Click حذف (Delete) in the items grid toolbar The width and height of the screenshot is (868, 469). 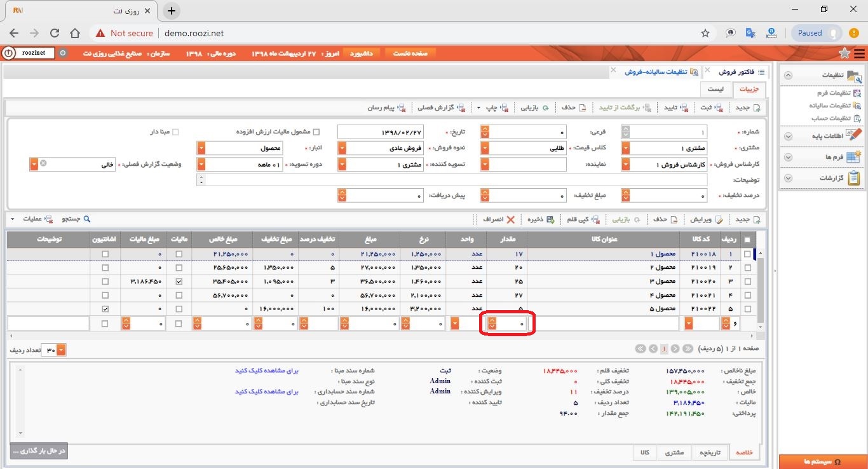pyautogui.click(x=666, y=219)
